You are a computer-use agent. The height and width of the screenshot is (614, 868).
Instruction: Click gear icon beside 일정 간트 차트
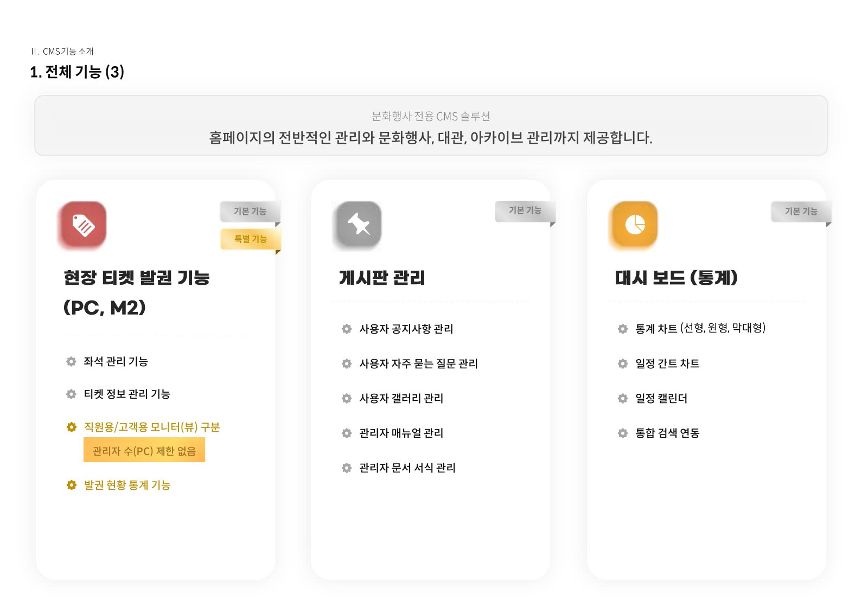tap(623, 363)
